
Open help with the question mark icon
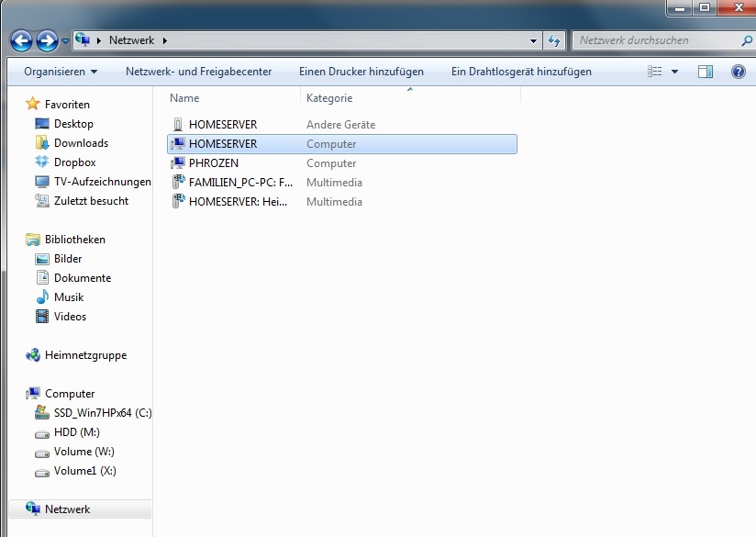pos(739,72)
